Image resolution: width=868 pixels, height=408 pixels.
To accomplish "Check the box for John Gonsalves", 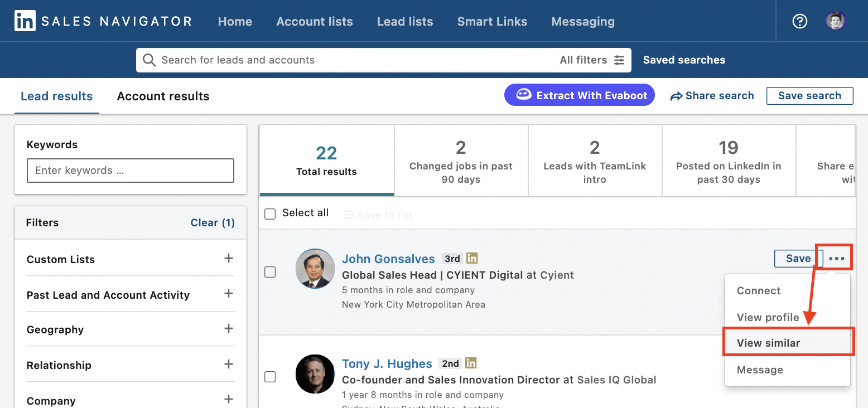I will (x=270, y=272).
